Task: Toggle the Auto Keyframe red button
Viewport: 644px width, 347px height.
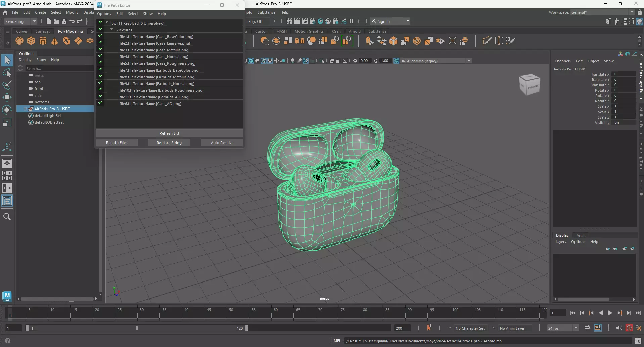Action: coord(629,328)
